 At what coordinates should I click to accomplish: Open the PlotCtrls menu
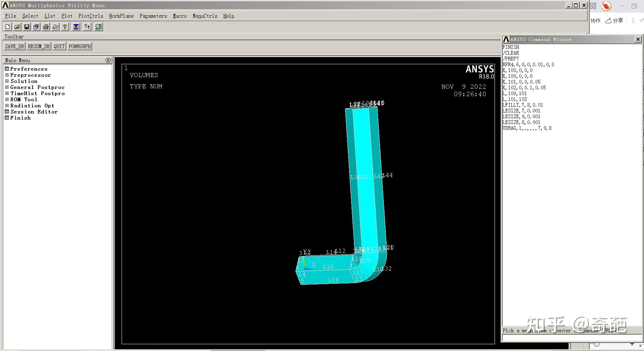click(90, 16)
